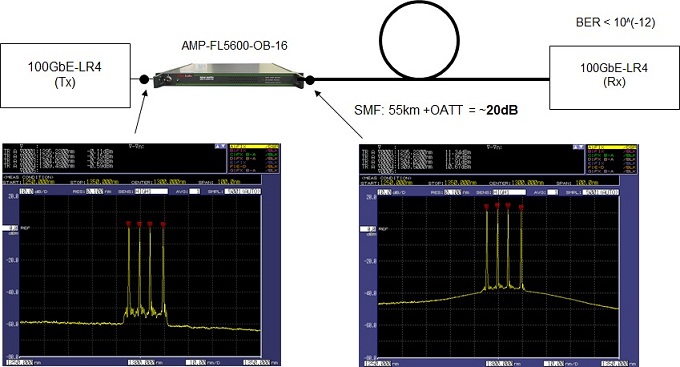Select highlighted trace A:FIX in the output-spectrum analyzer
This screenshot has height=367, width=680.
pyautogui.click(x=612, y=148)
